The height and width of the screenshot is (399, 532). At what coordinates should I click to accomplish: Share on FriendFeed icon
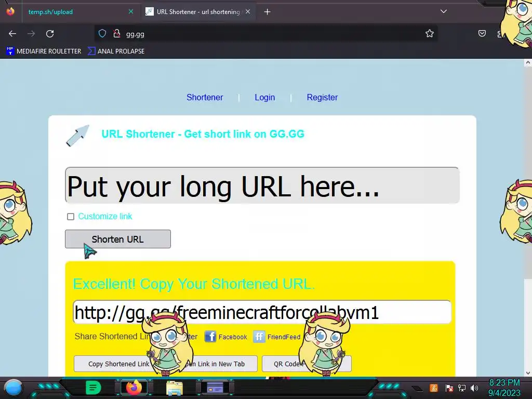point(259,337)
